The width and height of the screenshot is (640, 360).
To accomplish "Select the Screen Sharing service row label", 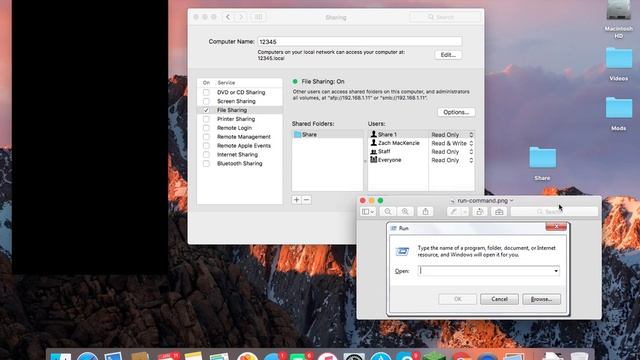I will [236, 101].
